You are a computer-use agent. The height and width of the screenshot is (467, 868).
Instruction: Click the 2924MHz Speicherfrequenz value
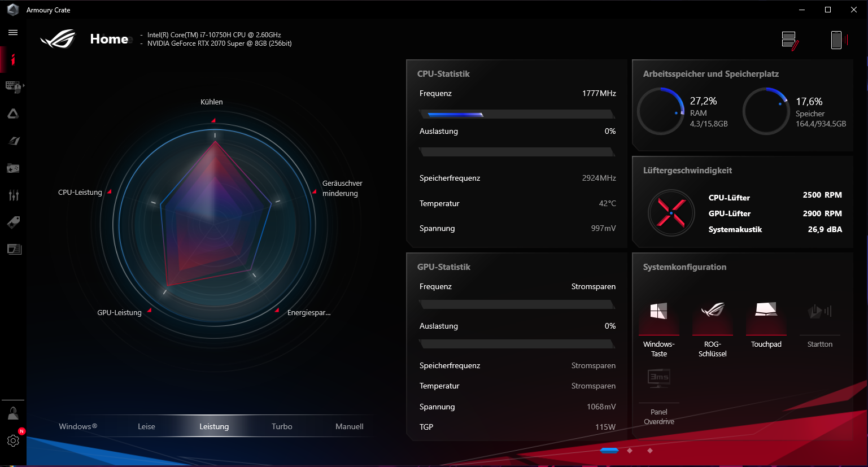(x=599, y=178)
